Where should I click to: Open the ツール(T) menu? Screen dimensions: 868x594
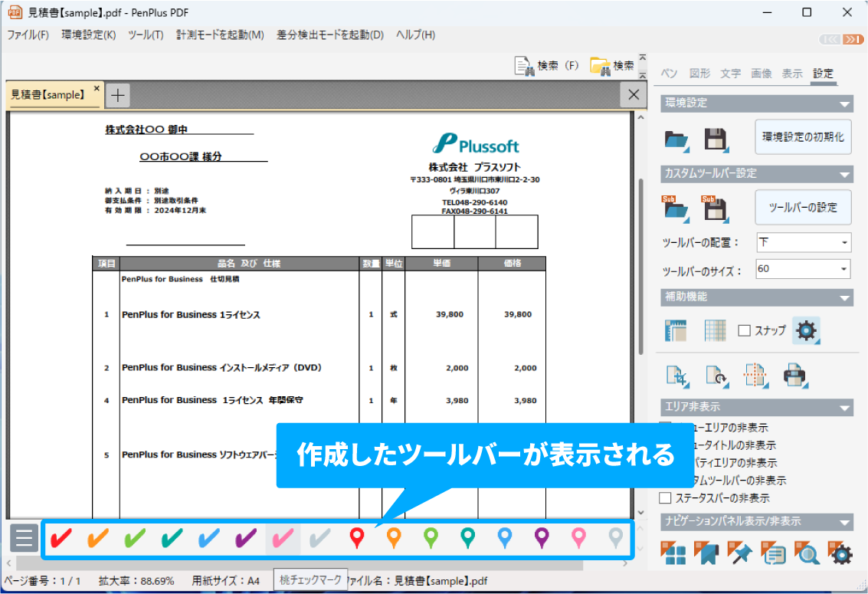point(146,35)
